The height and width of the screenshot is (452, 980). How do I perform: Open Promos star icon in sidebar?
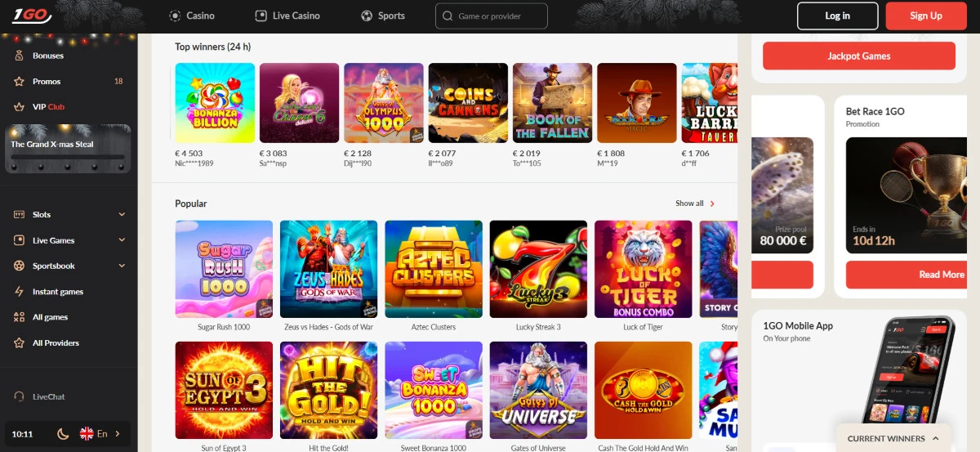point(19,81)
